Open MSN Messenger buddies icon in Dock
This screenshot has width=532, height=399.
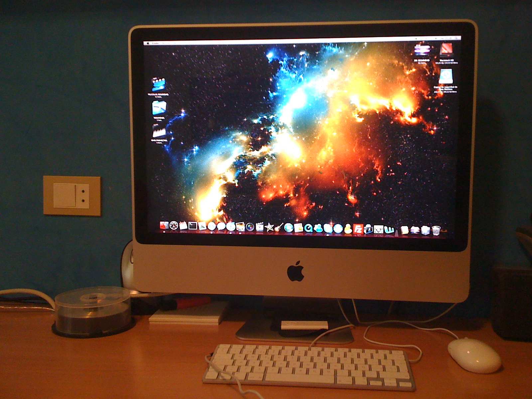pyautogui.click(x=319, y=228)
